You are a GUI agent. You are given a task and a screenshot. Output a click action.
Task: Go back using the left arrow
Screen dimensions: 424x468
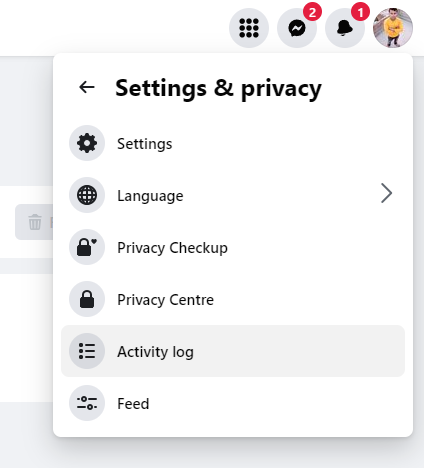point(87,87)
